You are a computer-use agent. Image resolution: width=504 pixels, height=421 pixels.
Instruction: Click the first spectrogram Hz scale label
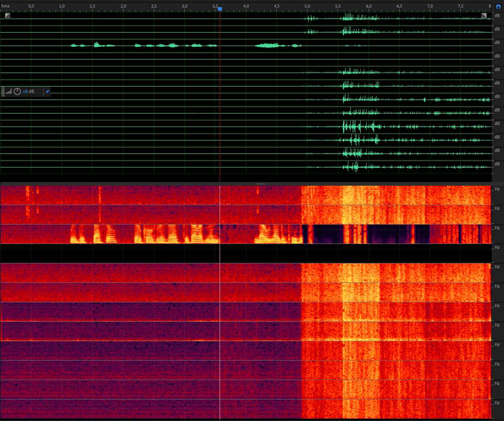(497, 189)
